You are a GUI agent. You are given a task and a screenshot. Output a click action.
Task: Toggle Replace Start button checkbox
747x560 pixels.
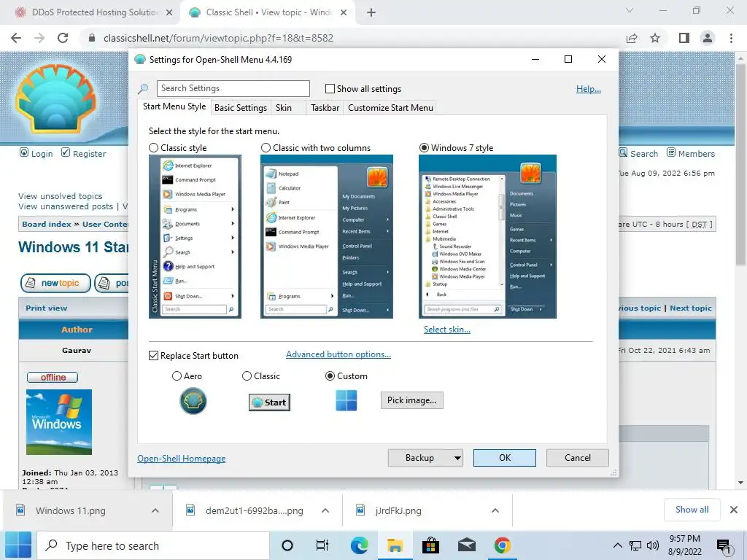click(x=153, y=356)
